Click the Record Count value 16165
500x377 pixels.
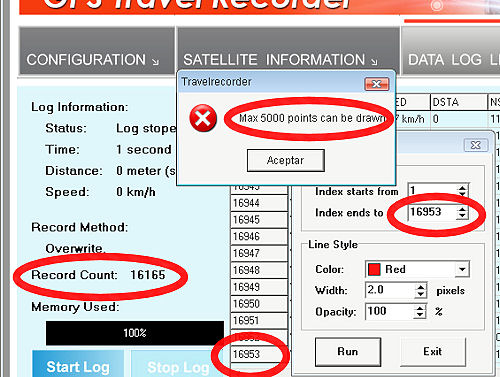pyautogui.click(x=148, y=275)
